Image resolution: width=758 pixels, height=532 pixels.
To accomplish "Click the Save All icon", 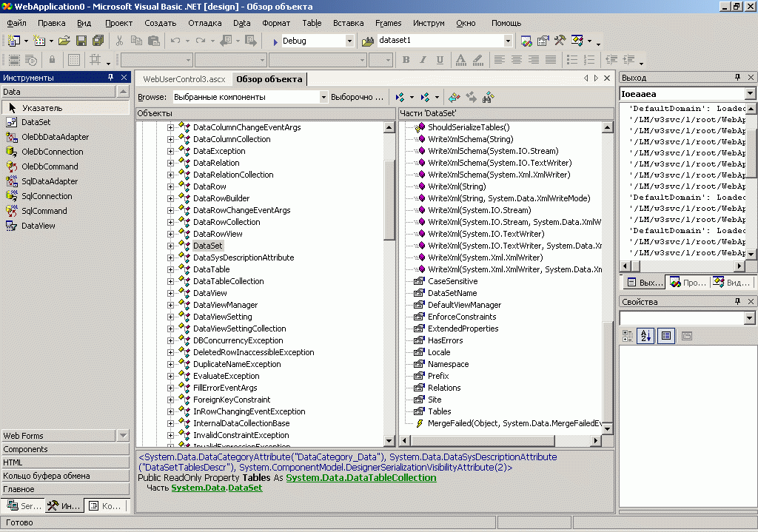I will (98, 41).
